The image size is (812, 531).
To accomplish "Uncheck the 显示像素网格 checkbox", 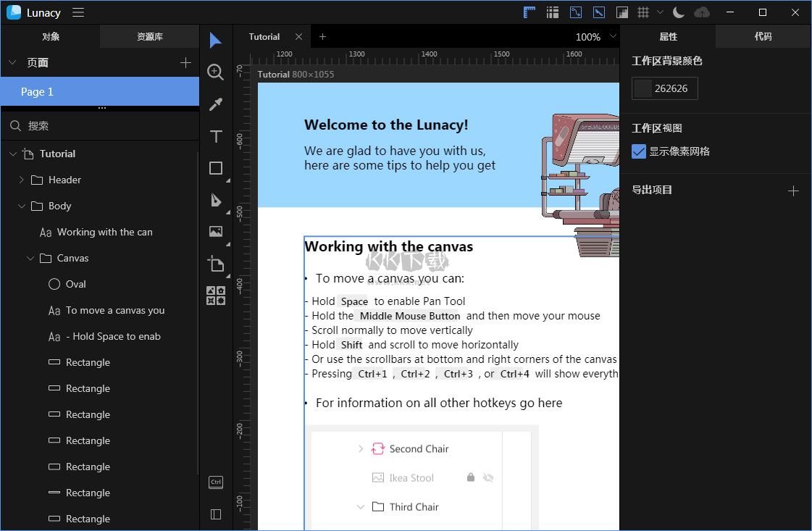I will [639, 151].
